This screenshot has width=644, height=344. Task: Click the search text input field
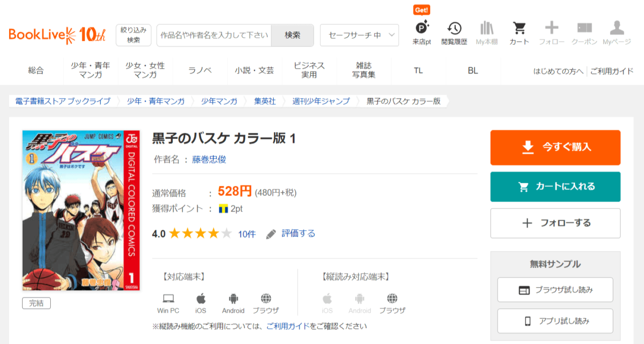(x=214, y=35)
